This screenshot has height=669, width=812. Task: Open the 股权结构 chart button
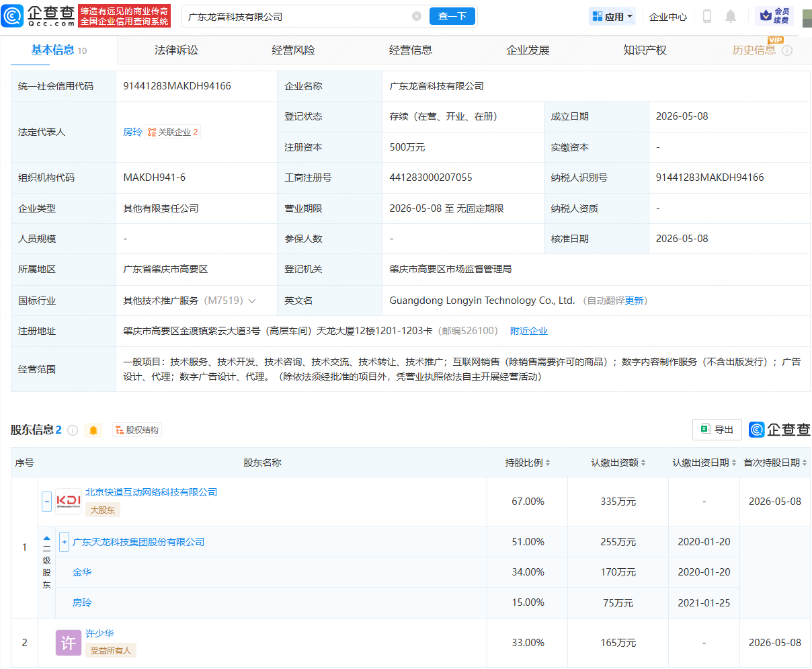(x=137, y=430)
